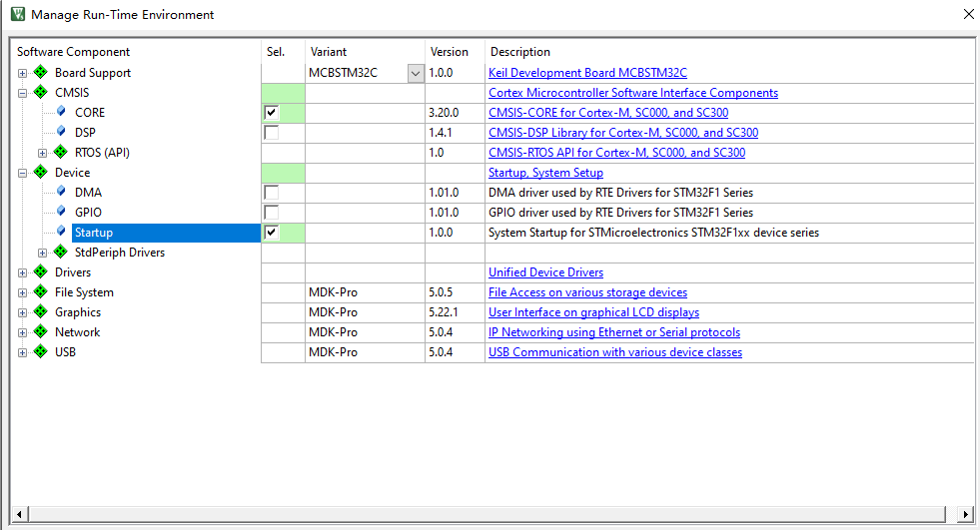Open USB Communication with various device classes link
The height and width of the screenshot is (530, 980).
tap(615, 352)
